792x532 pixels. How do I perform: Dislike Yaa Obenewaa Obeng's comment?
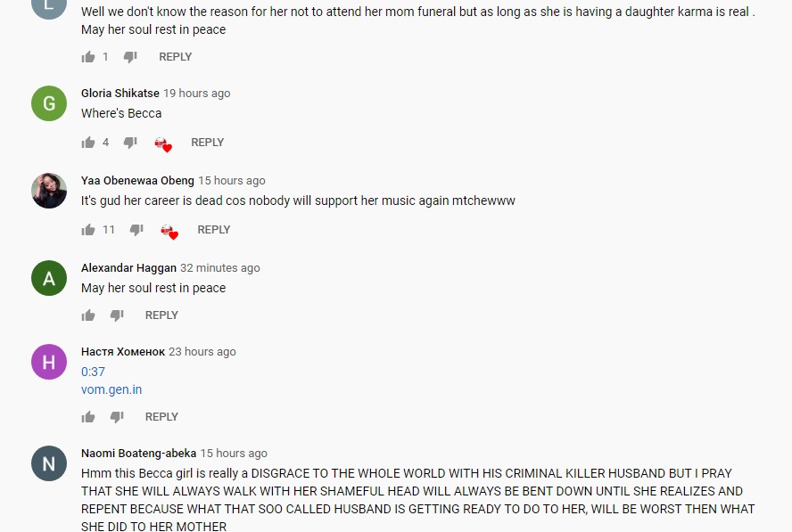(136, 230)
